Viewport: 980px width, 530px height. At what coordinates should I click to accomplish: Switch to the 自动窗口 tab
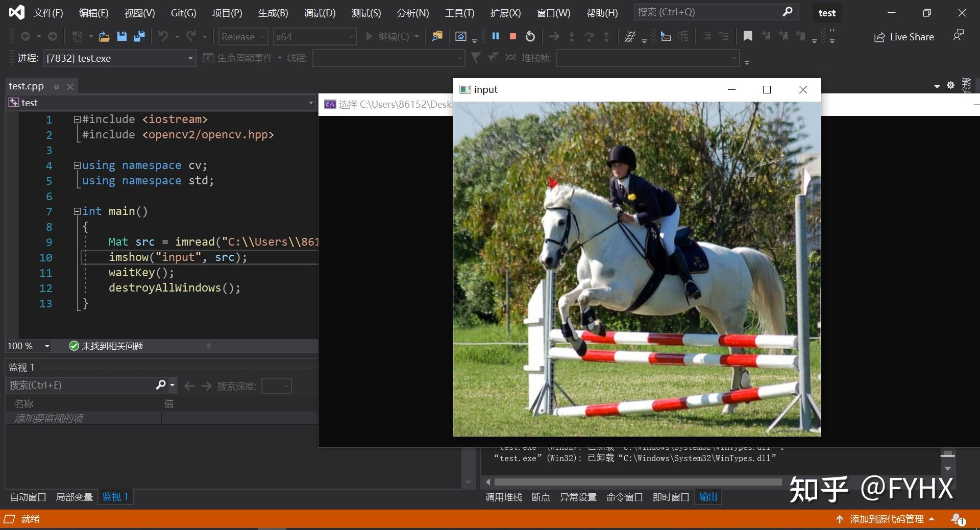point(28,497)
